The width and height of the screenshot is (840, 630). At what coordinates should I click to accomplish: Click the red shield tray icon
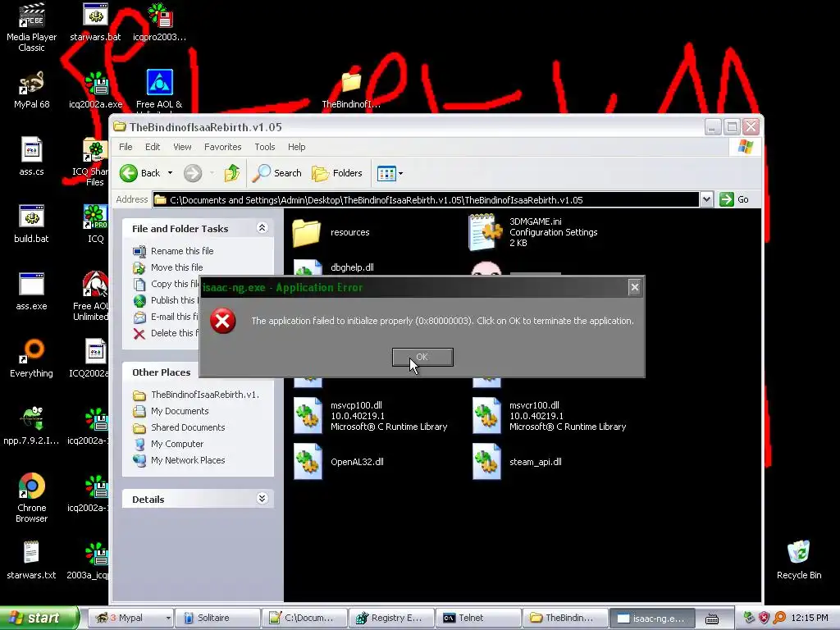point(764,618)
